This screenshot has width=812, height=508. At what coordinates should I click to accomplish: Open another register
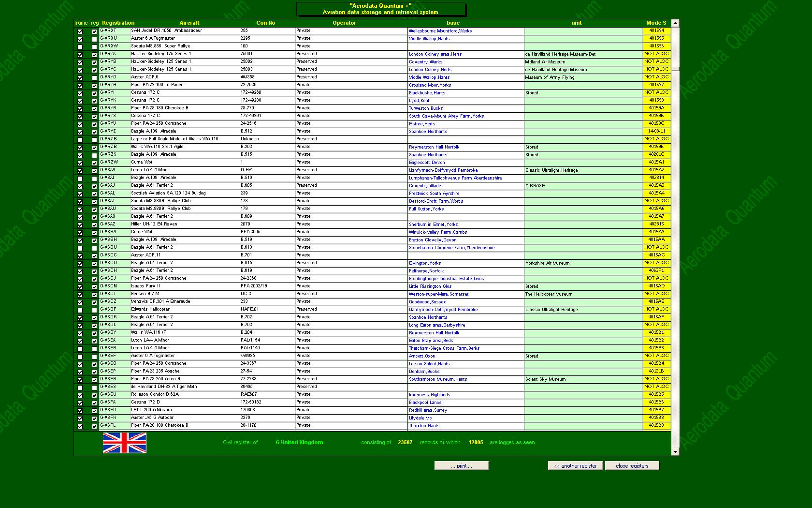(x=575, y=466)
